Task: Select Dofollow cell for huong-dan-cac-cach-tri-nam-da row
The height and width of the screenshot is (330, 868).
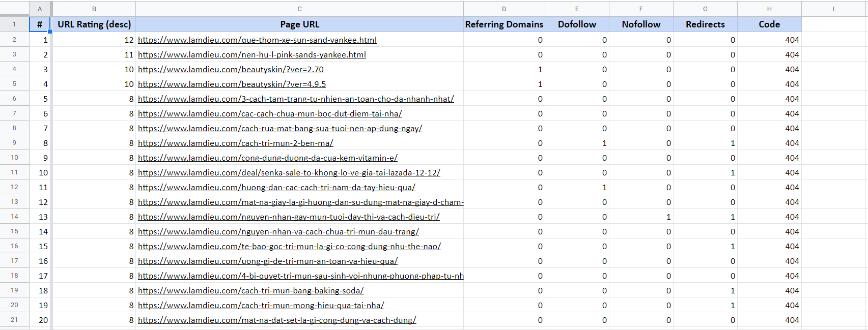Action: pos(577,187)
